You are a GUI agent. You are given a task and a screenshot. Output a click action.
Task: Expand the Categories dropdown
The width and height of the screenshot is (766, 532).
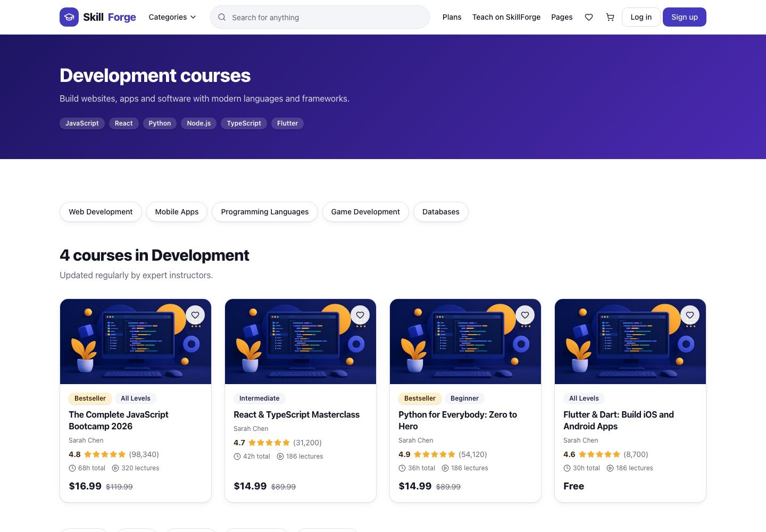(172, 17)
